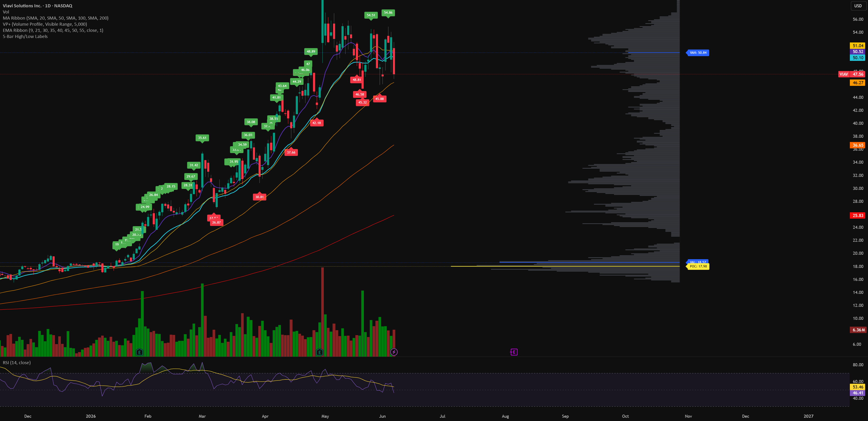Open the USD currency selector
The width and height of the screenshot is (868, 421).
[858, 6]
